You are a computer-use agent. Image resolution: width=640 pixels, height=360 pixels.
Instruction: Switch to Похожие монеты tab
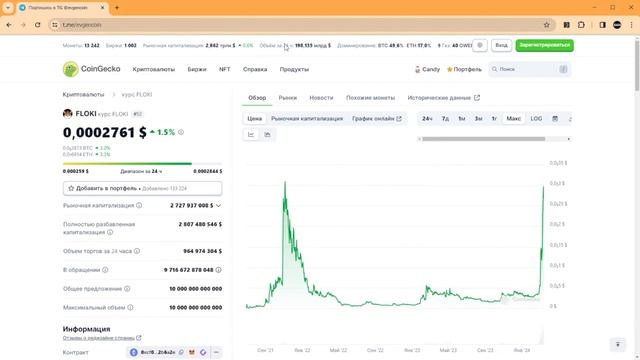(371, 98)
